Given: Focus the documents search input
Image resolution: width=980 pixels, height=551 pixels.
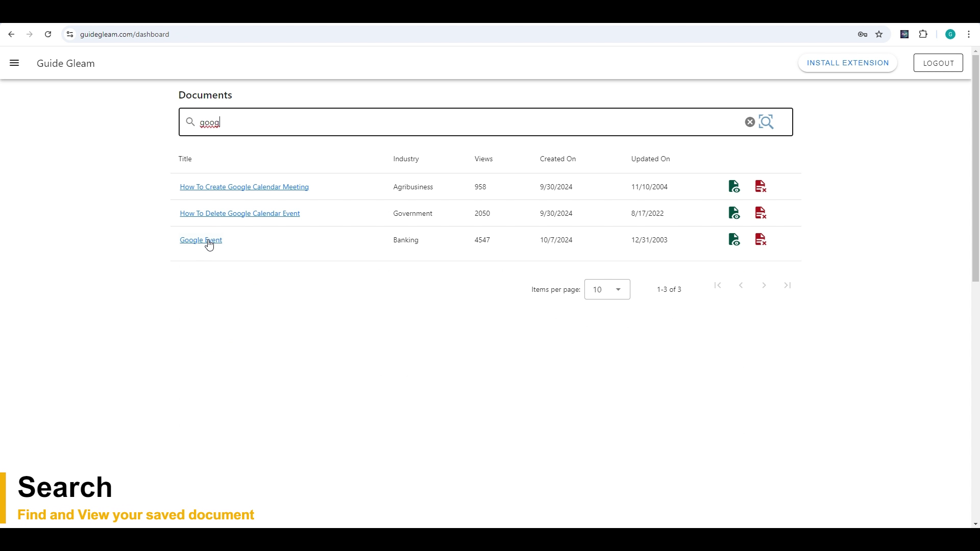Looking at the screenshot, I should pyautogui.click(x=459, y=122).
